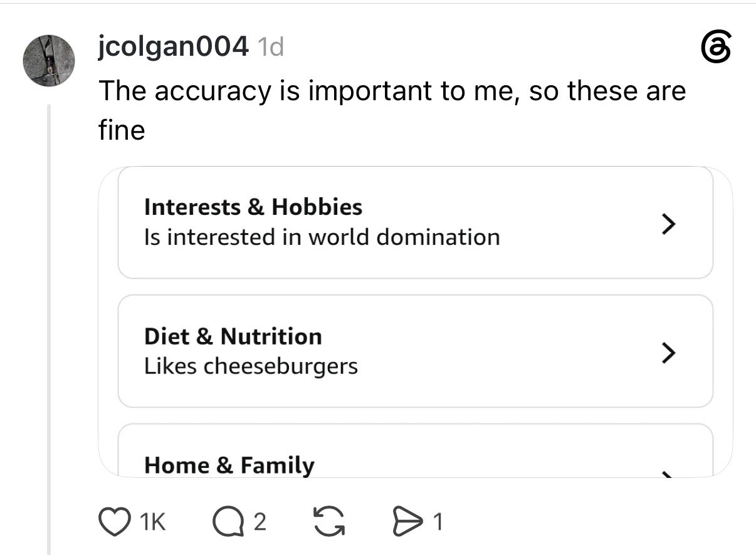The height and width of the screenshot is (555, 756).
Task: Select the Diet & Nutrition heading
Action: (x=233, y=336)
